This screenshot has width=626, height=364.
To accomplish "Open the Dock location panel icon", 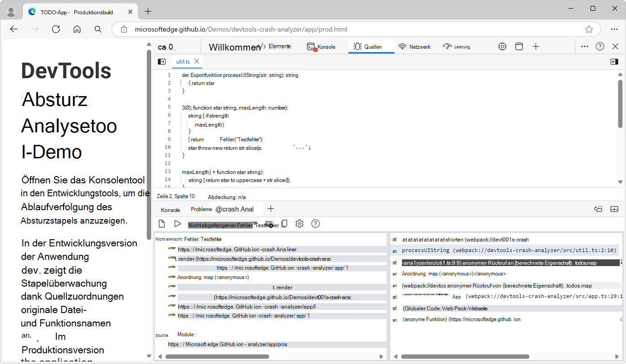I will (x=519, y=46).
